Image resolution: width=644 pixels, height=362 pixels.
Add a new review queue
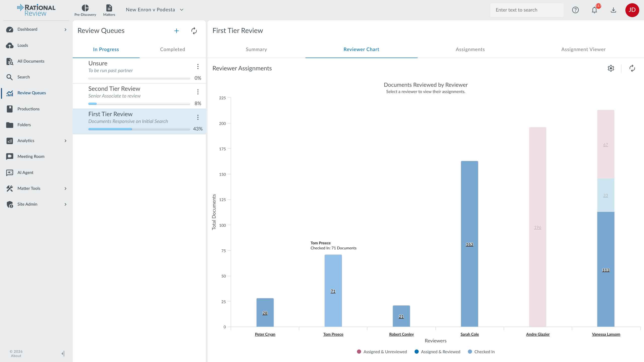pyautogui.click(x=177, y=31)
